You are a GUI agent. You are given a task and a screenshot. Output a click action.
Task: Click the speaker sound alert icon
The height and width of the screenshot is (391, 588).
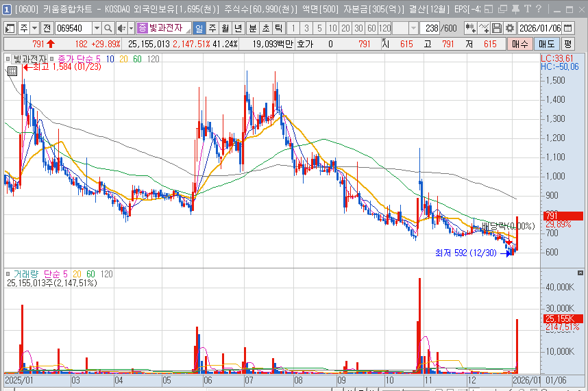click(x=121, y=28)
